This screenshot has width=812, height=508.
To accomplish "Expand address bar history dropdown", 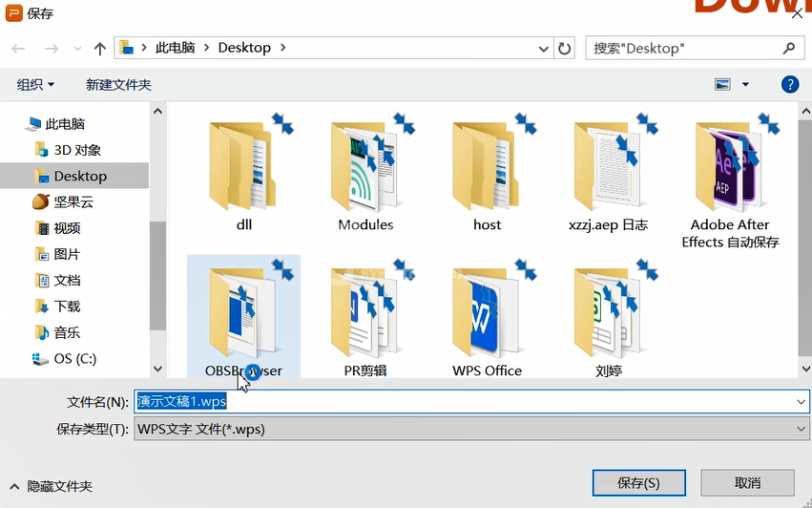I will (543, 49).
